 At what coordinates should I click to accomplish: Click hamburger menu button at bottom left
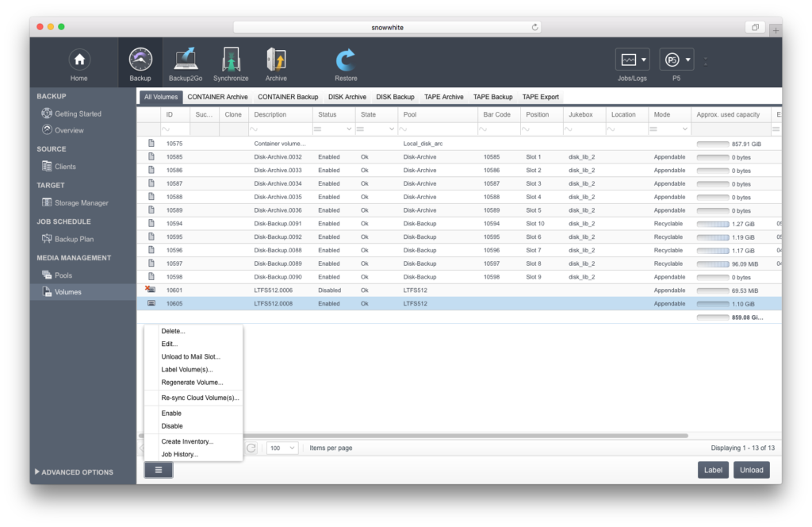pyautogui.click(x=159, y=470)
